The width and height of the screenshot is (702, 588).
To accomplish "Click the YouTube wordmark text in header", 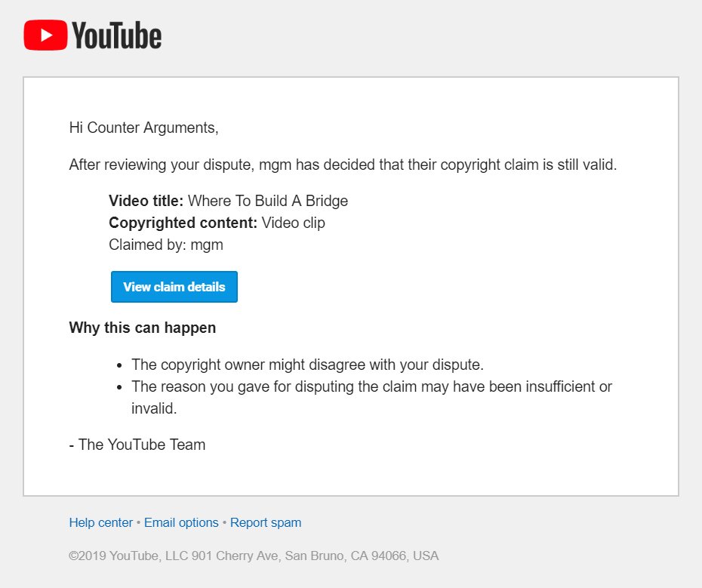I will pos(116,35).
